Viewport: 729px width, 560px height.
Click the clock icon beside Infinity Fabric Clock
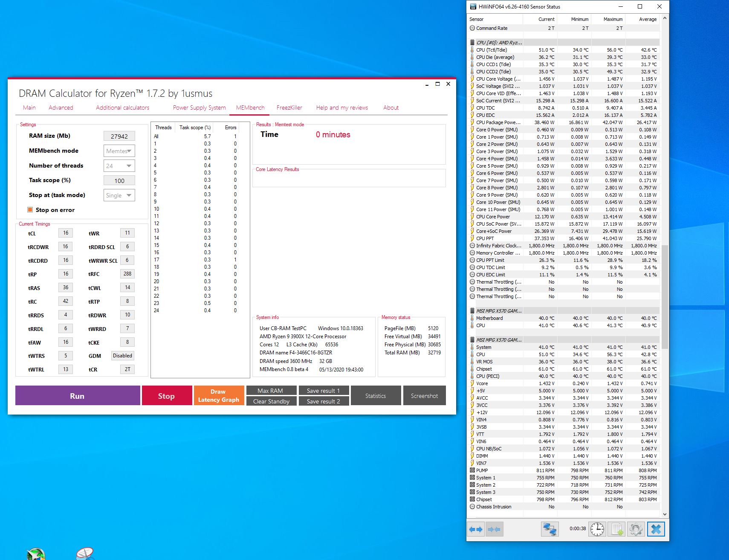click(x=472, y=246)
